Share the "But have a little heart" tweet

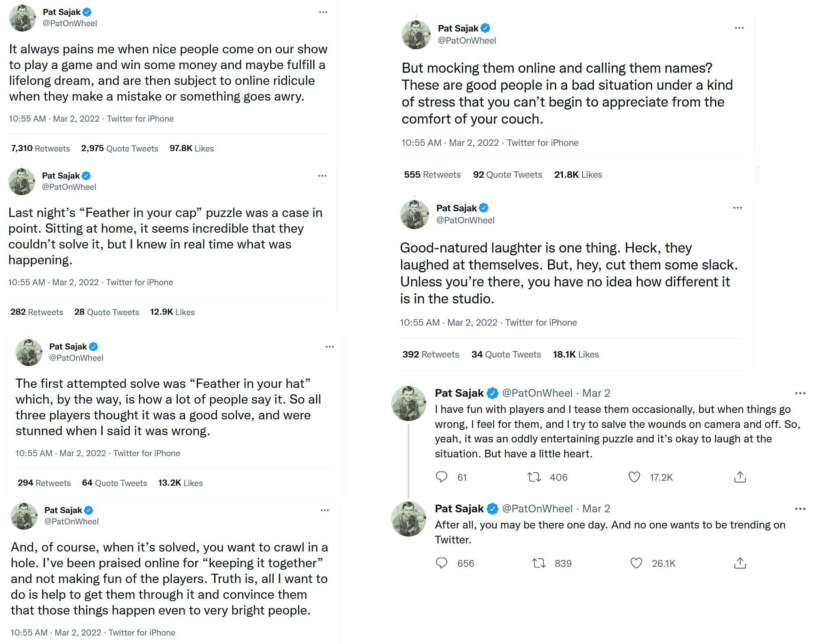pyautogui.click(x=740, y=477)
